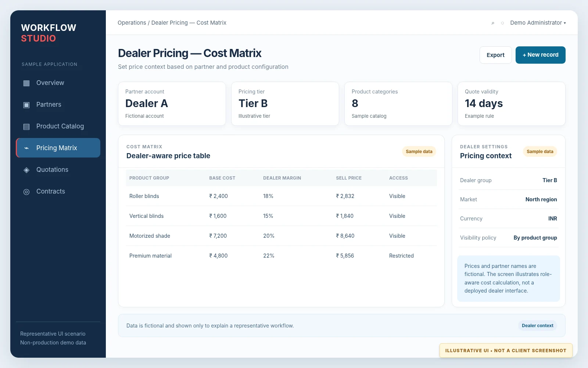This screenshot has width=588, height=368.
Task: Click the Quotations diamond icon
Action: pyautogui.click(x=26, y=170)
